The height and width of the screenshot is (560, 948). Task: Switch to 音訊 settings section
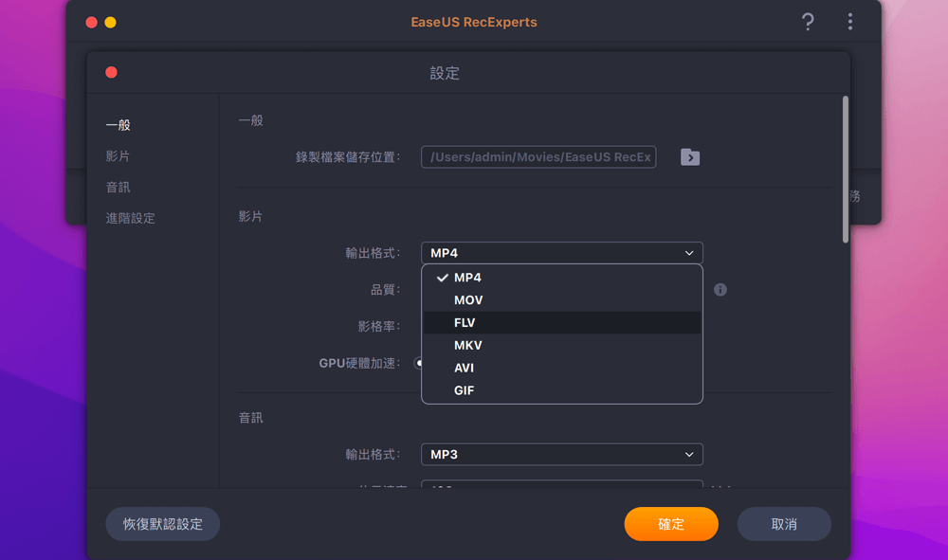pos(118,188)
